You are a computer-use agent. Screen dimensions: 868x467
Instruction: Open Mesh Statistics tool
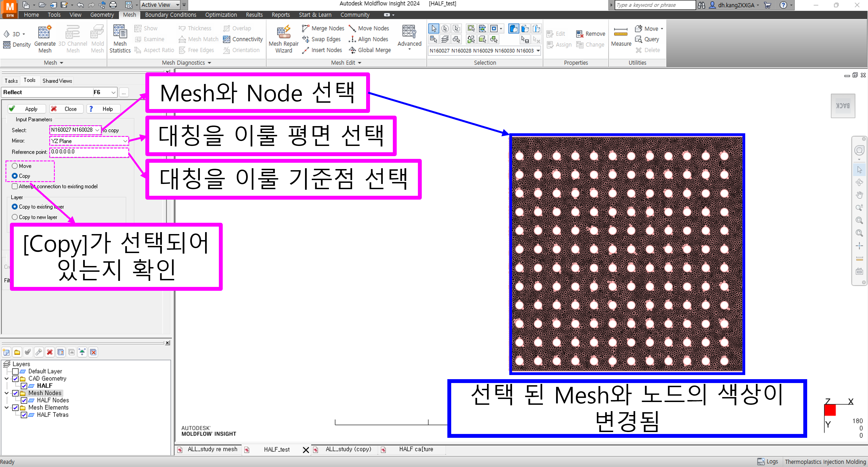point(120,39)
